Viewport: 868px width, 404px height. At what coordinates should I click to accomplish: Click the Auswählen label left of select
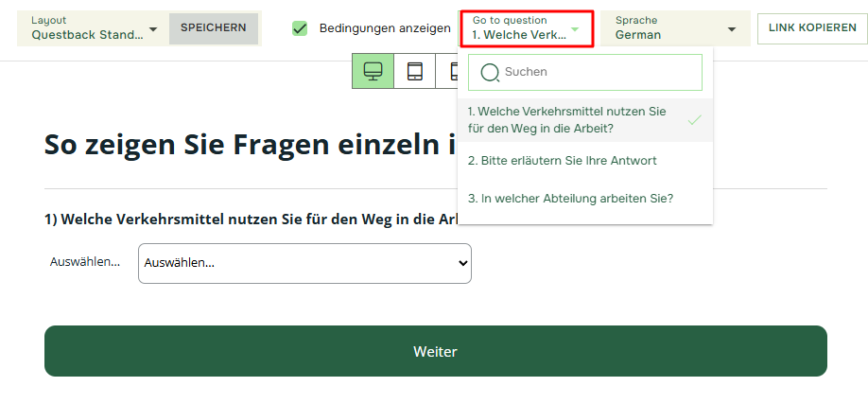(x=85, y=262)
